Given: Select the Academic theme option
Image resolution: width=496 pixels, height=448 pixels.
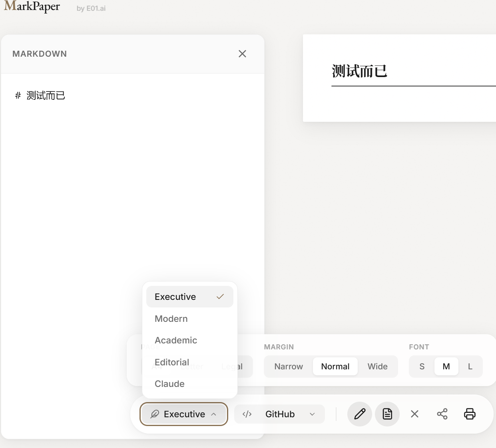Looking at the screenshot, I should tap(190, 340).
